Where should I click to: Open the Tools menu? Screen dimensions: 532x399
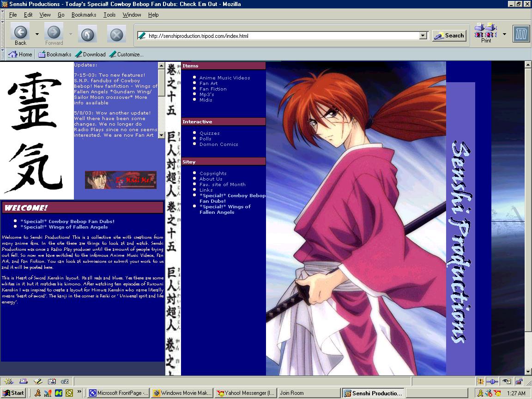(x=109, y=14)
